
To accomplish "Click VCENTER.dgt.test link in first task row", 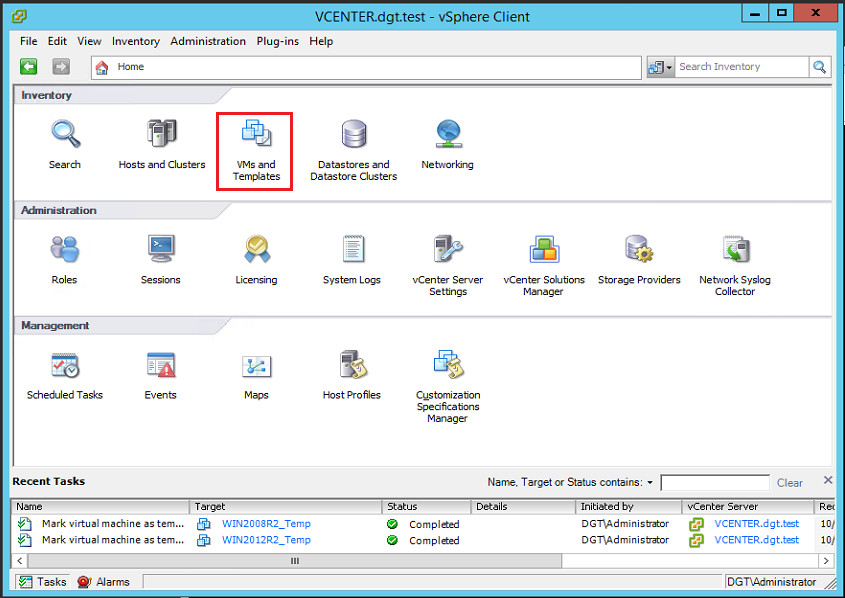I will point(757,524).
